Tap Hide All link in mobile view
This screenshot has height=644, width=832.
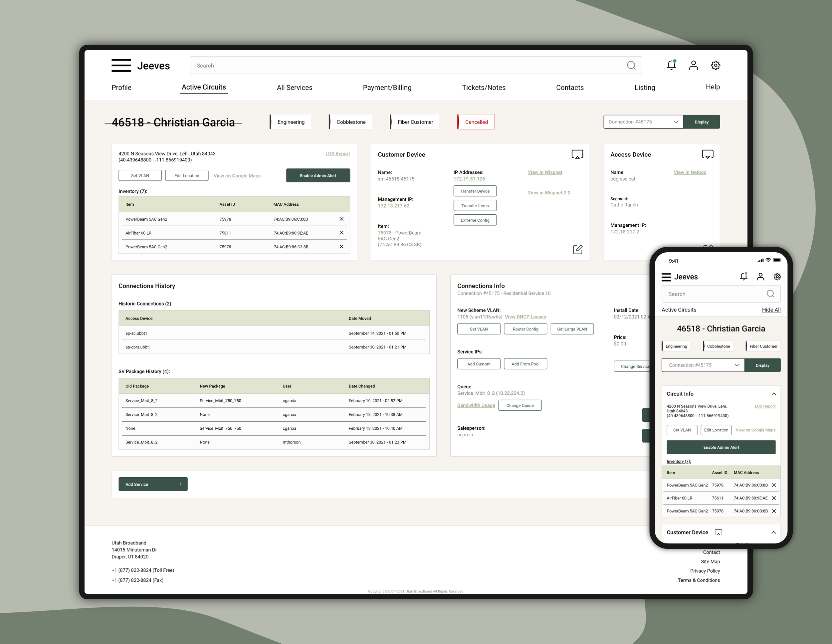click(771, 310)
